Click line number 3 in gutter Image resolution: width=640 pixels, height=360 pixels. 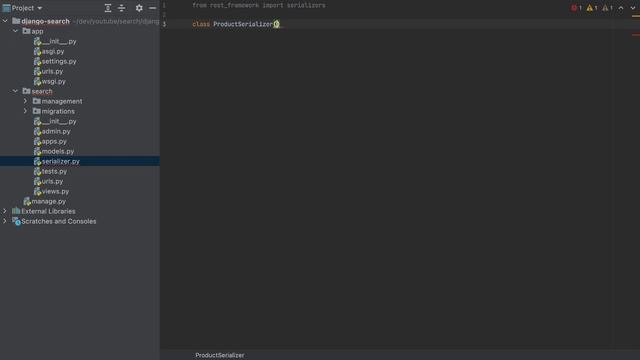point(164,24)
